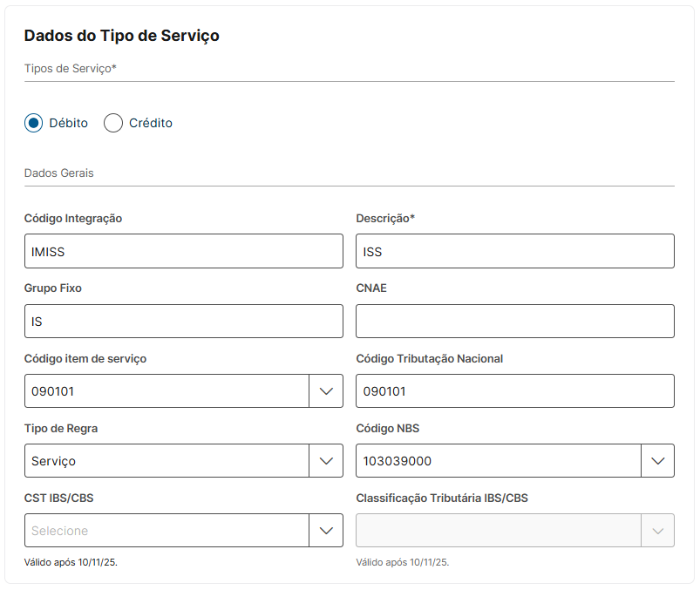Open the Tipo de Regra combo showing Serviço
700x590 pixels.
click(167, 461)
